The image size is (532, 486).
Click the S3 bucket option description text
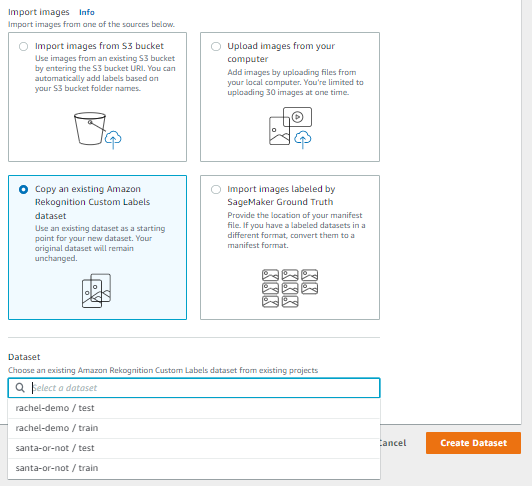(105, 73)
